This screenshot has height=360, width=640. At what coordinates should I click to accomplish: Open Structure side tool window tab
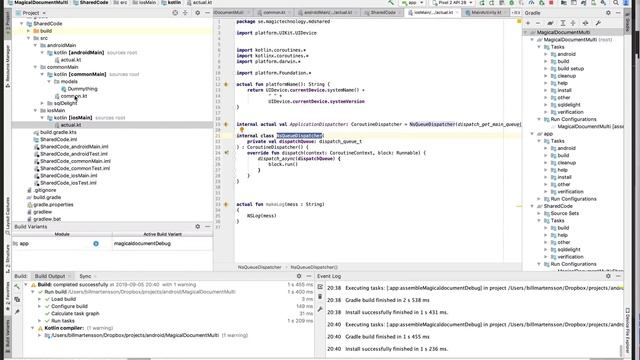coord(8,259)
